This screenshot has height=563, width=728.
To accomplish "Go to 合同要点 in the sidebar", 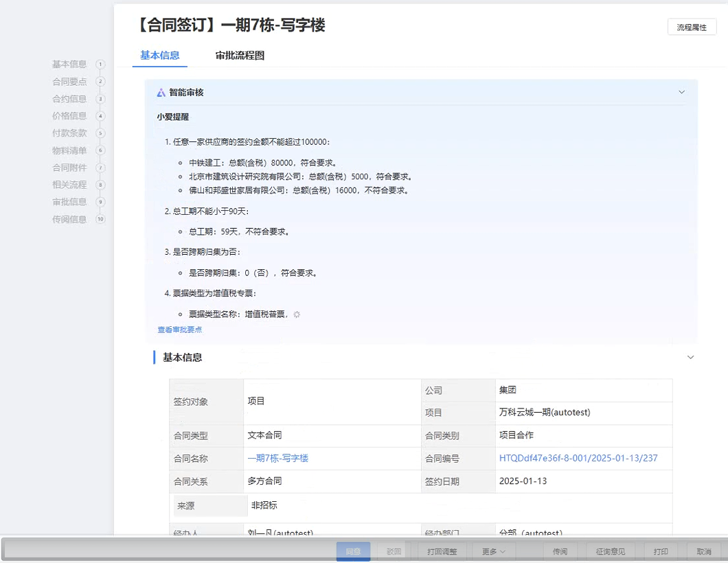I will 69,82.
